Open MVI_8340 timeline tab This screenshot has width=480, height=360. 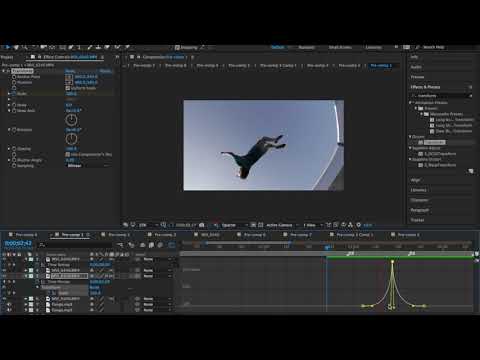coord(210,235)
